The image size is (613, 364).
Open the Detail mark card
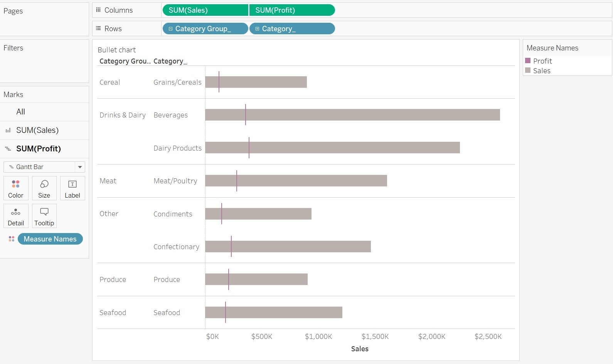coord(16,216)
